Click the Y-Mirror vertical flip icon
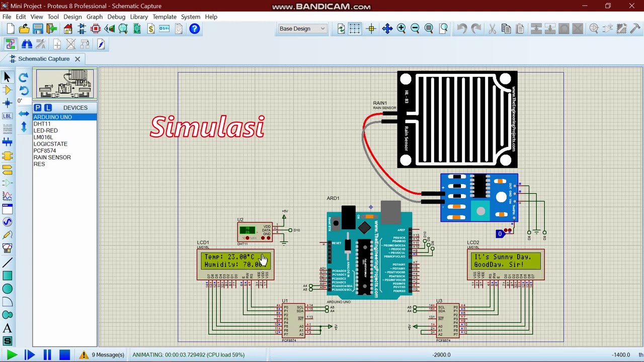The height and width of the screenshot is (362, 644). [23, 127]
